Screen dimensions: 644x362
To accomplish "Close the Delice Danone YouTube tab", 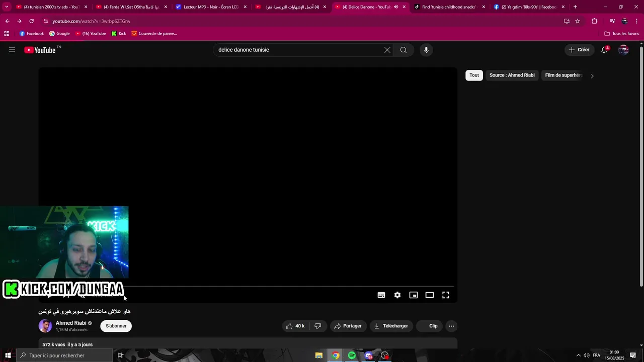I will tap(404, 7).
